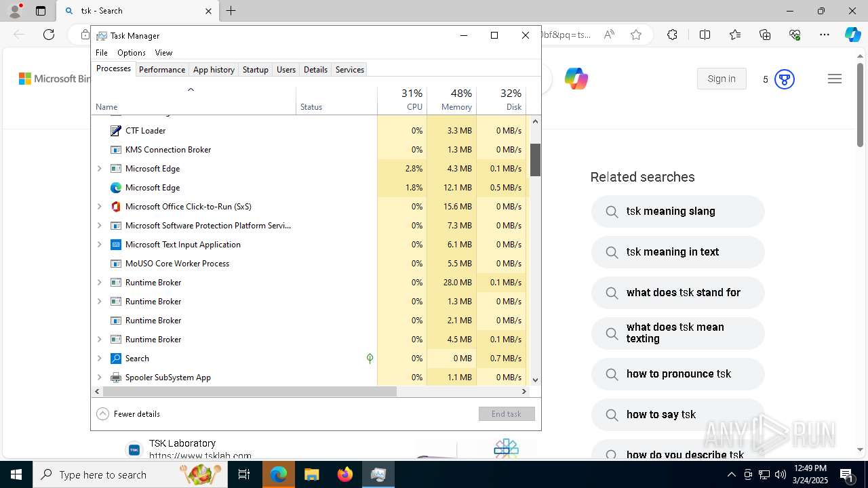
Task: Open Firefox from the taskbar
Action: (345, 474)
